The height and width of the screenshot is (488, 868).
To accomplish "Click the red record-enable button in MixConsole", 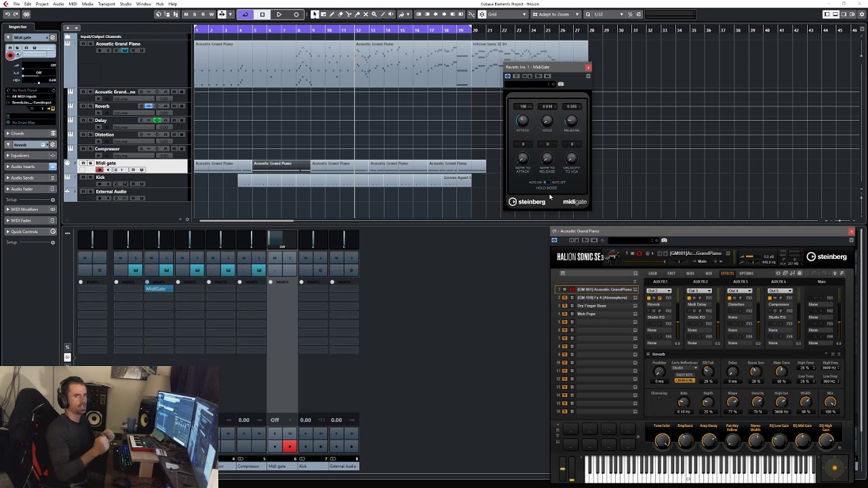I will [x=290, y=446].
